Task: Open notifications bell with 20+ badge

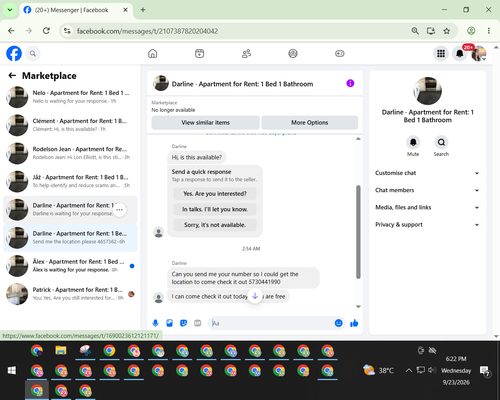Action: click(x=460, y=53)
